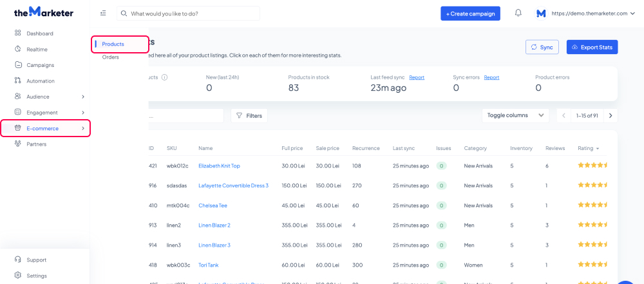Click the Sync button
644x284 pixels.
tap(542, 47)
